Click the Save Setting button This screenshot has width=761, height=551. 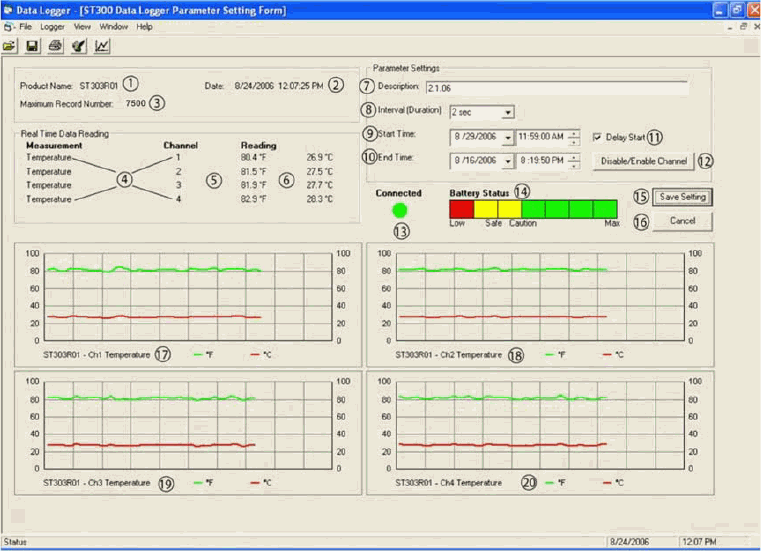click(x=682, y=197)
